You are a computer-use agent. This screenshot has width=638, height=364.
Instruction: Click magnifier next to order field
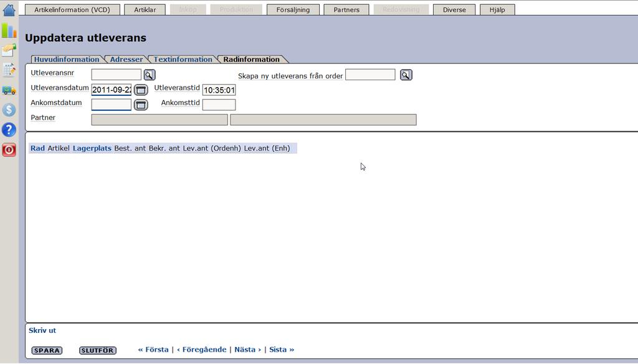[406, 75]
